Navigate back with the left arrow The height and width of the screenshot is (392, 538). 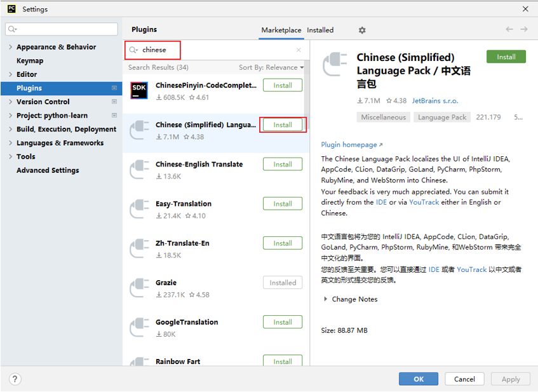509,29
